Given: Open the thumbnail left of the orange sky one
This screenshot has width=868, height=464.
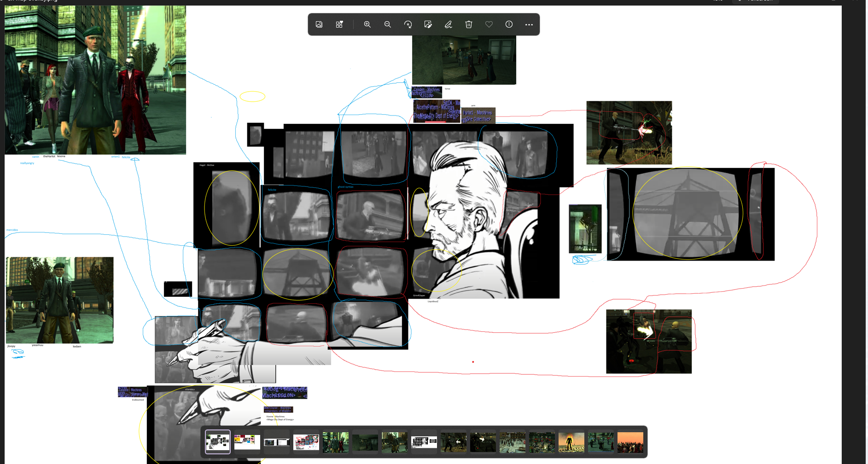Looking at the screenshot, I should [601, 442].
